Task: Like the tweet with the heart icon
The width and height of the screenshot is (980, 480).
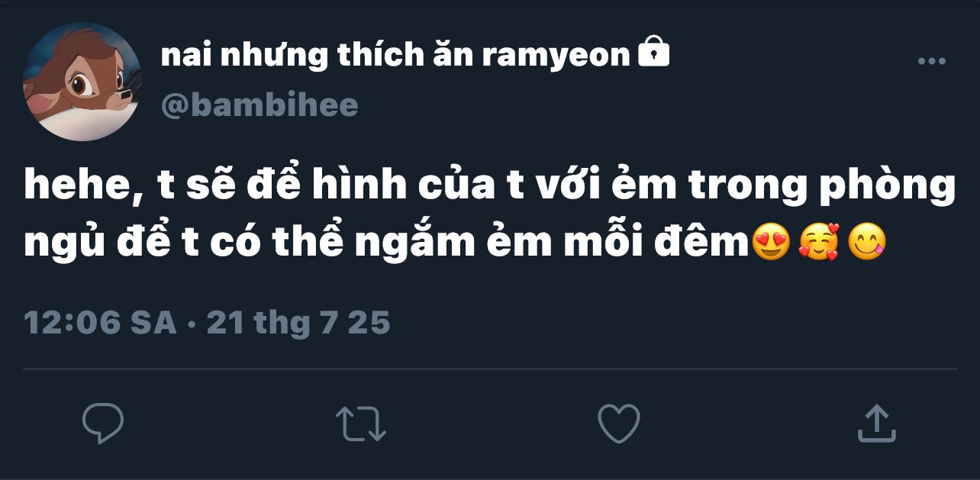Action: click(x=618, y=424)
